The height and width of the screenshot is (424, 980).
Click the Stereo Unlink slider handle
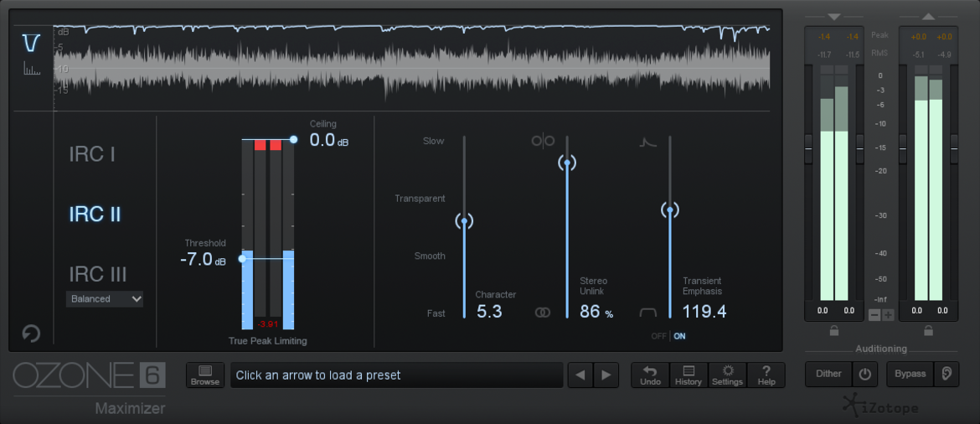(x=567, y=163)
